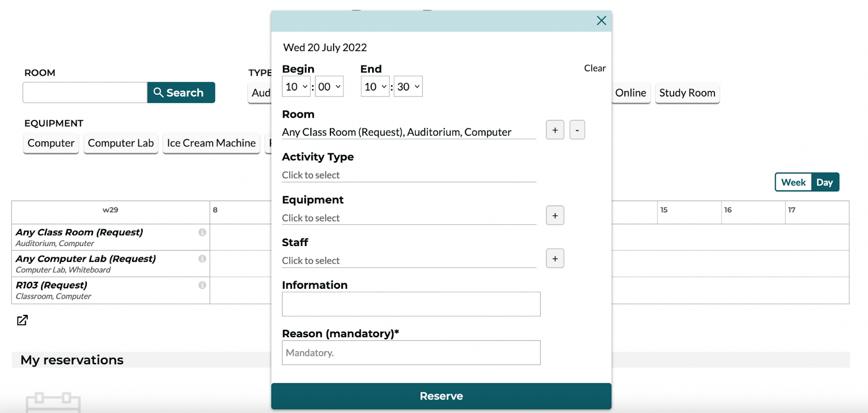The width and height of the screenshot is (868, 413).
Task: Open the End hour dropdown
Action: tap(375, 87)
